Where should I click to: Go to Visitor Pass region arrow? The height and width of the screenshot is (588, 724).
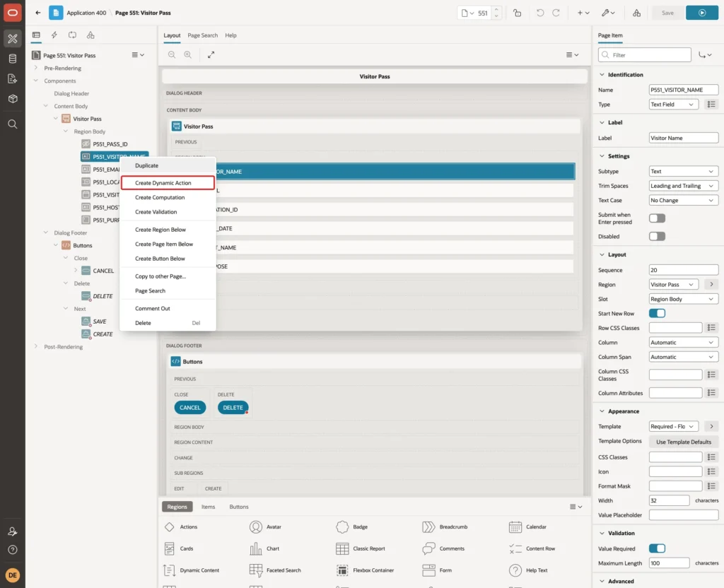[x=711, y=285]
